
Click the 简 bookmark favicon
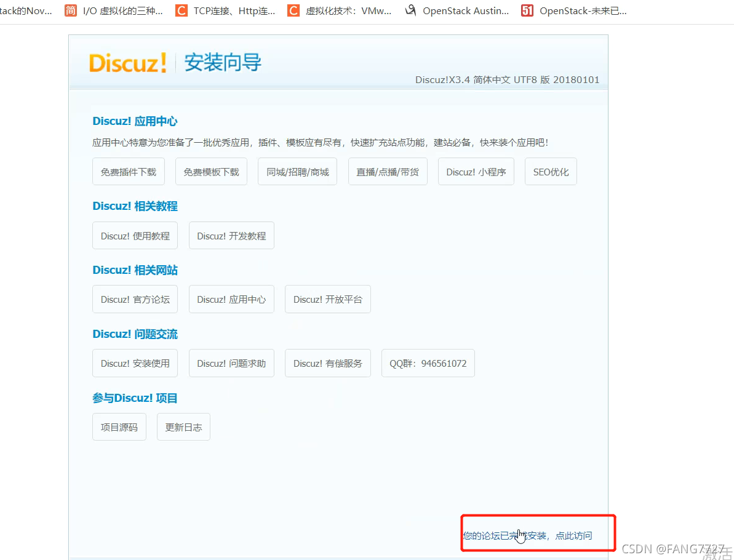70,10
